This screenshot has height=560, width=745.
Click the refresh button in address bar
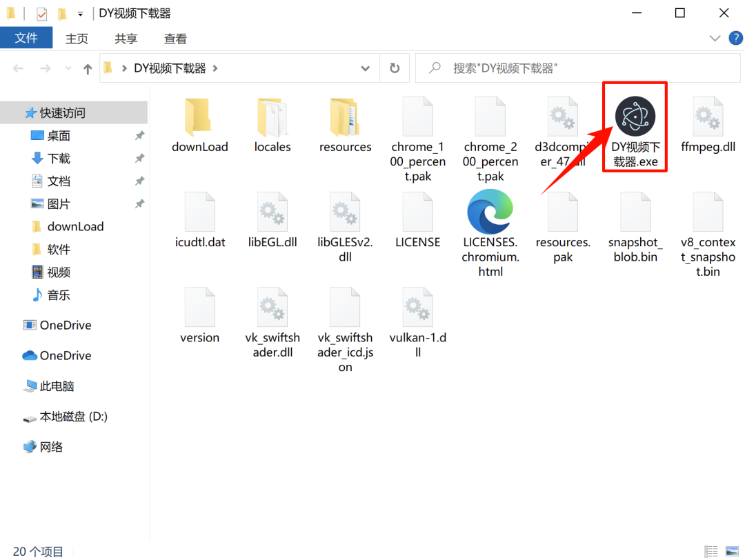click(395, 68)
